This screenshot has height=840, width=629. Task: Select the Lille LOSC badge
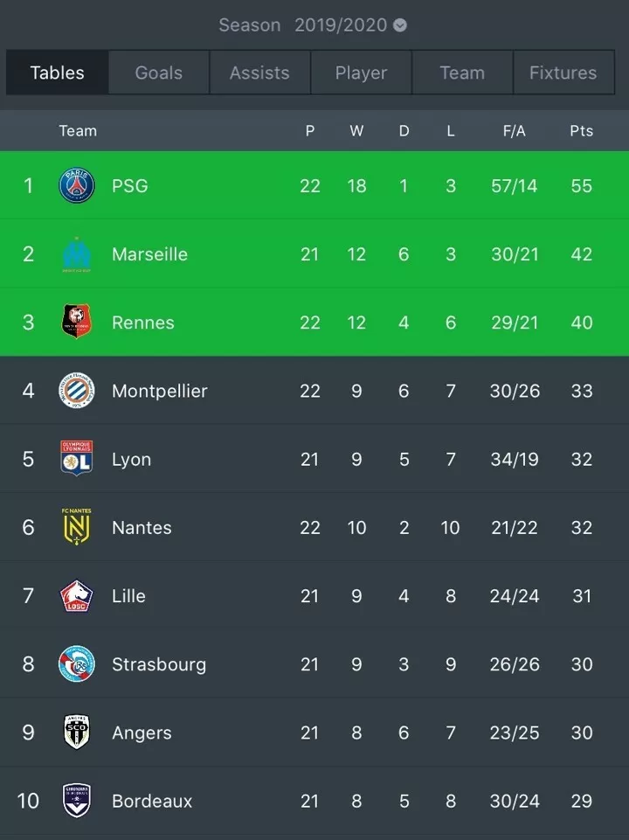77,596
